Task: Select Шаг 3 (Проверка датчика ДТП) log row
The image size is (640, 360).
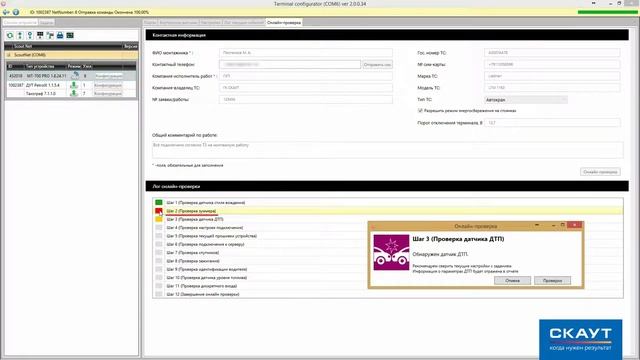Action: (x=388, y=219)
